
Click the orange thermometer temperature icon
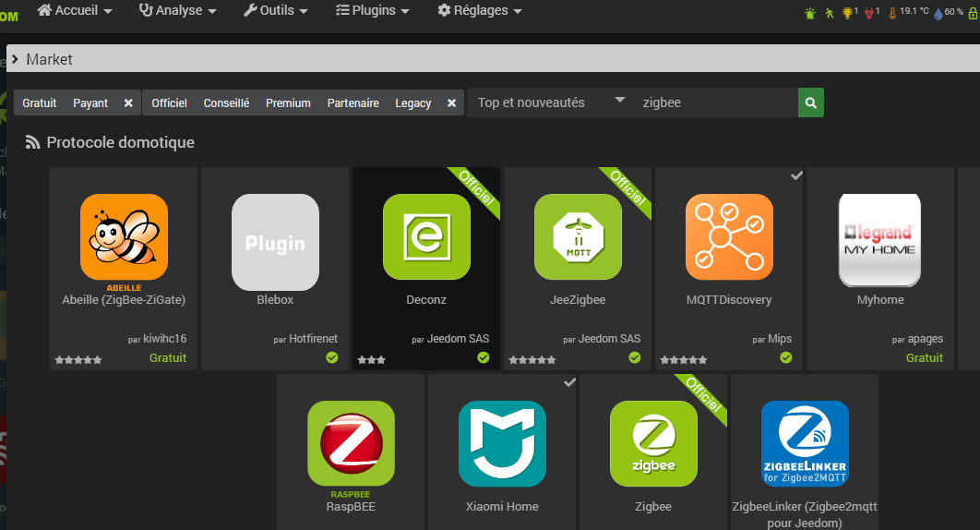892,13
